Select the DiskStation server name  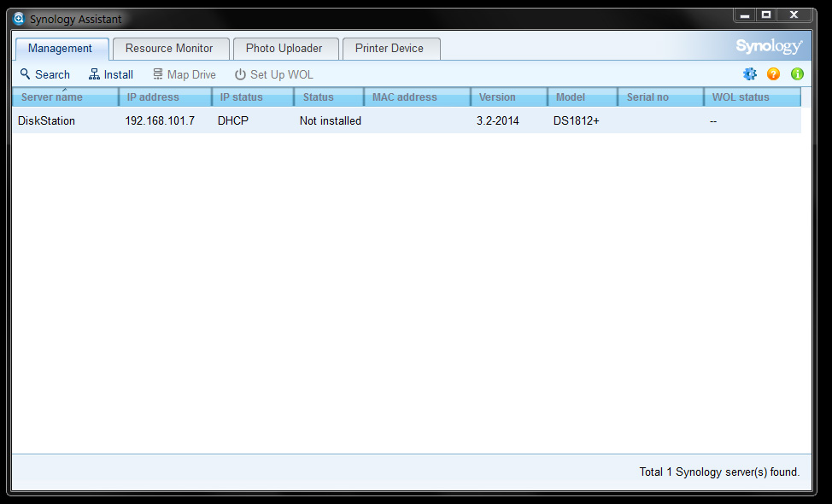click(x=46, y=121)
